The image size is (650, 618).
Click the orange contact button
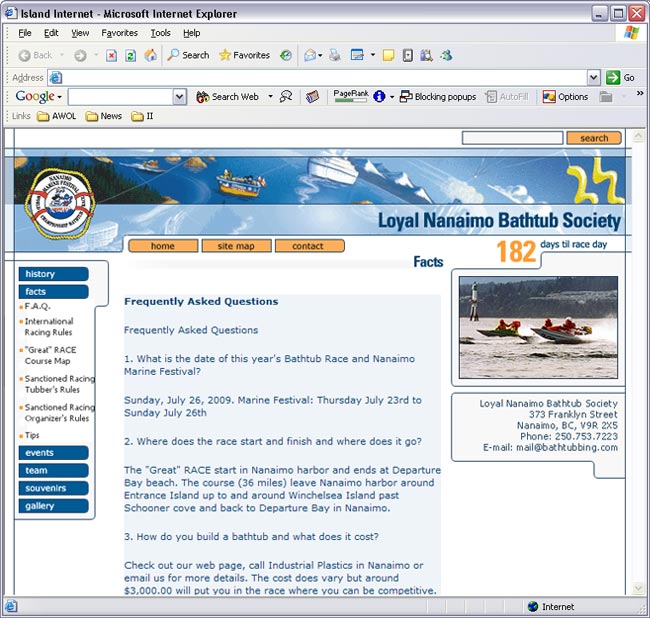(x=309, y=246)
